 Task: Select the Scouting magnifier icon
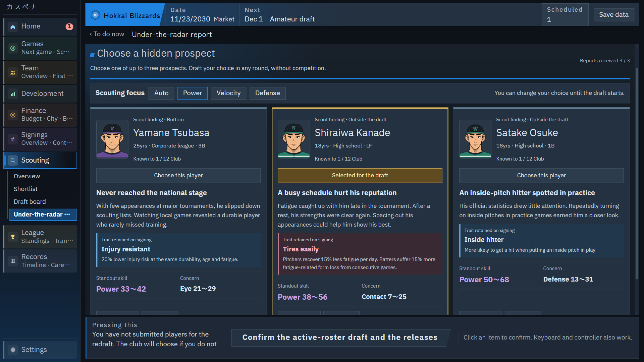13,161
